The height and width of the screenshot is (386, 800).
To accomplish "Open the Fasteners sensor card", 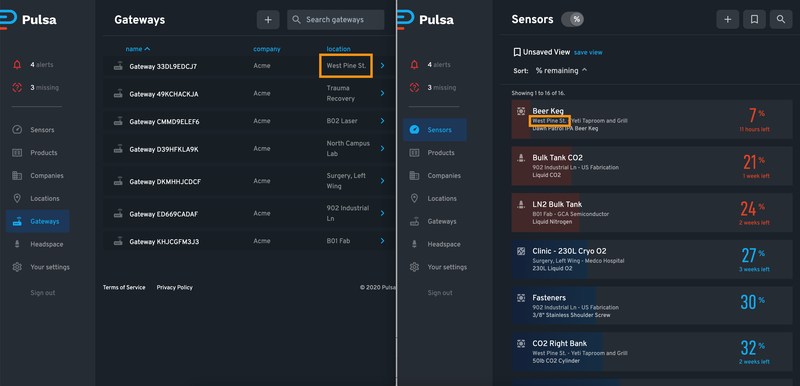I will 652,306.
